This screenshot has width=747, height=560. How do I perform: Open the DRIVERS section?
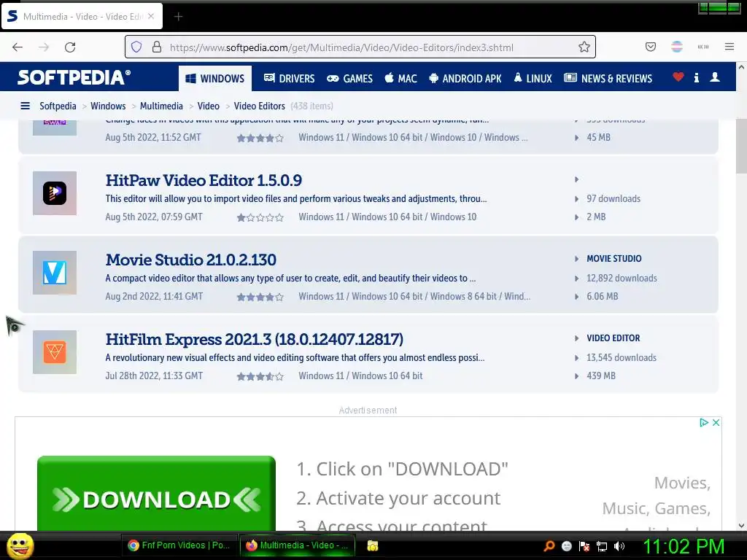point(289,78)
